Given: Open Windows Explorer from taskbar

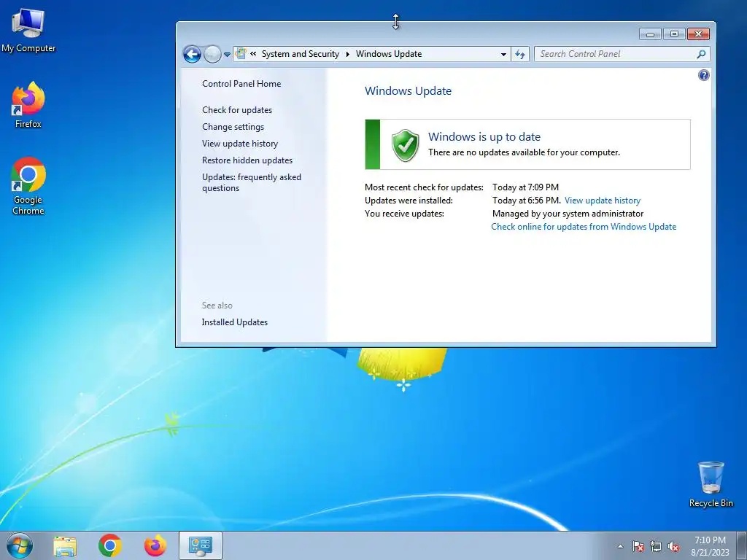Looking at the screenshot, I should pos(65,546).
